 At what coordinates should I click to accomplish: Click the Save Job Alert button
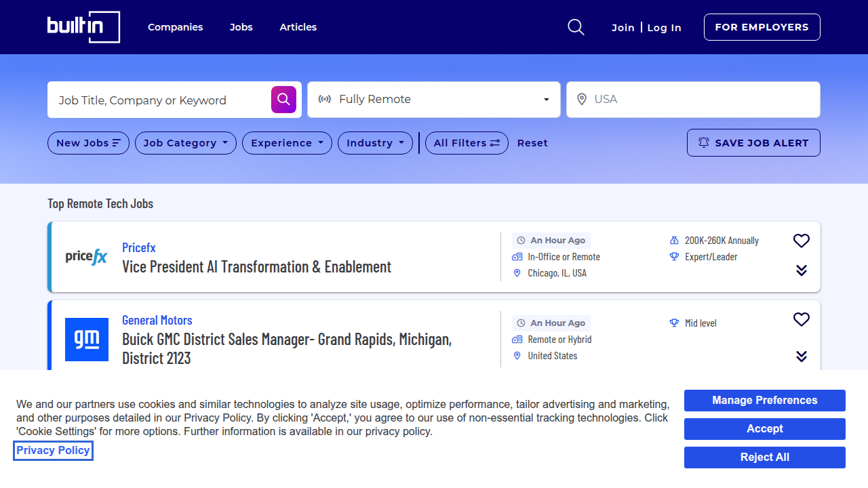(x=753, y=143)
